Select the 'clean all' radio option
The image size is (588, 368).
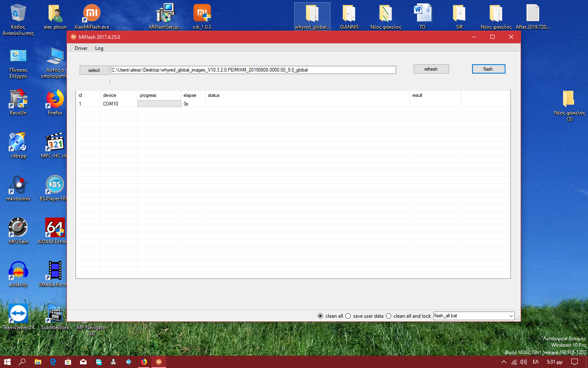pyautogui.click(x=321, y=316)
